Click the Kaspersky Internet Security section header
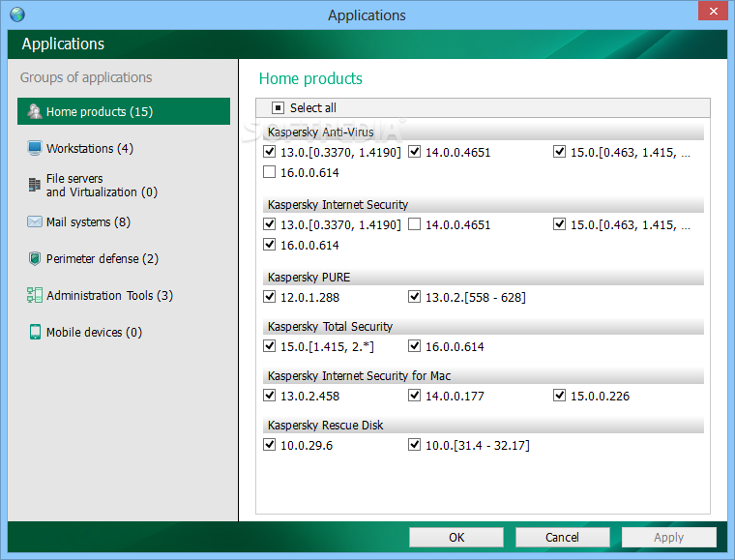This screenshot has width=735, height=560. tap(484, 205)
